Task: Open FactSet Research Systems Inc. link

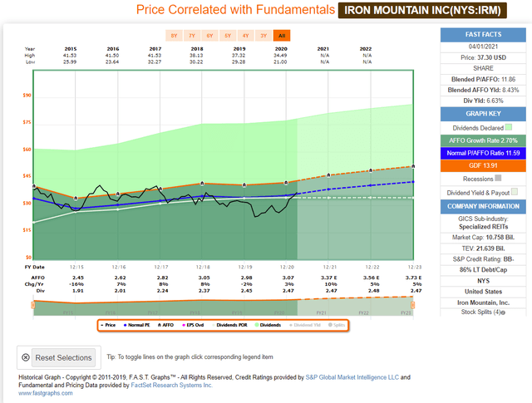Action: [x=172, y=385]
